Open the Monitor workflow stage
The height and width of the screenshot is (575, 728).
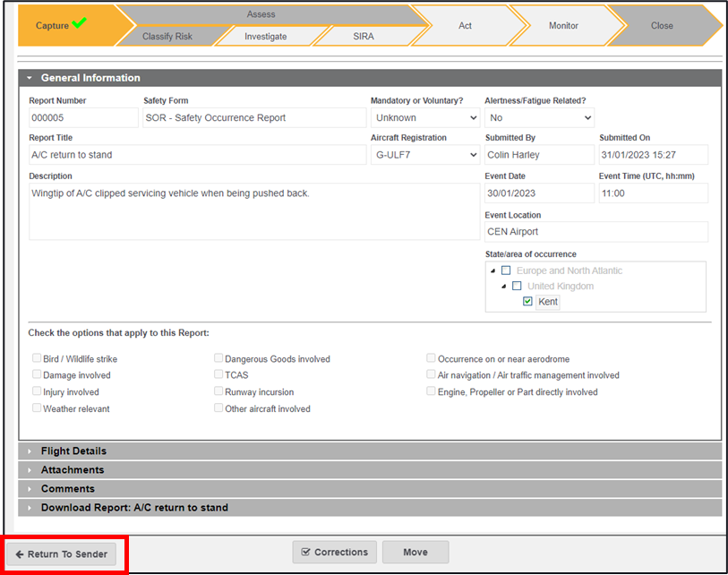pos(563,26)
